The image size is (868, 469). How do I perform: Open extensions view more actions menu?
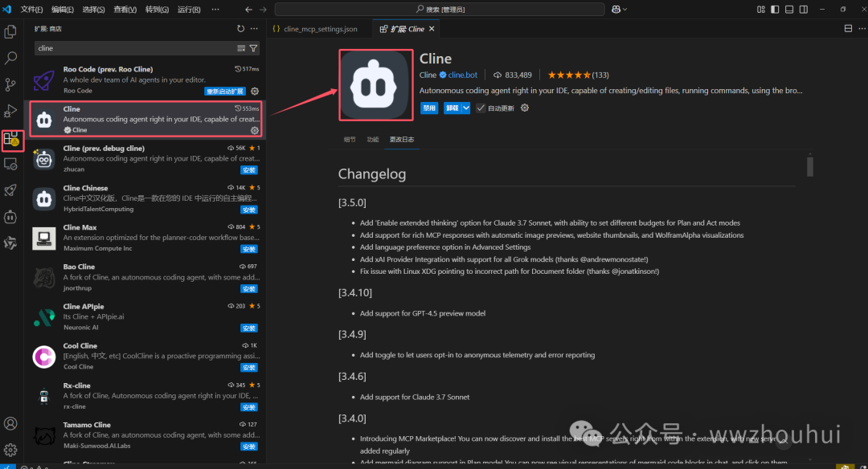coord(253,28)
